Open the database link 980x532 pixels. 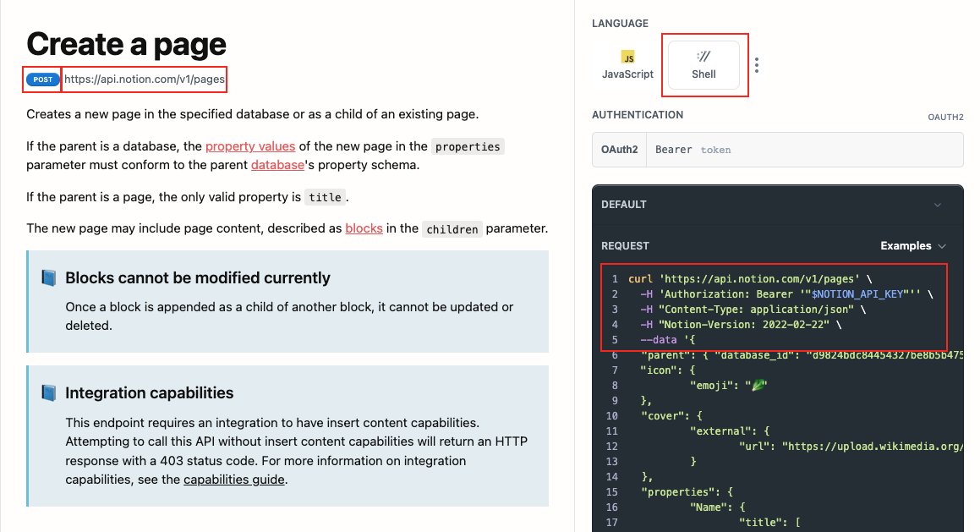point(277,165)
